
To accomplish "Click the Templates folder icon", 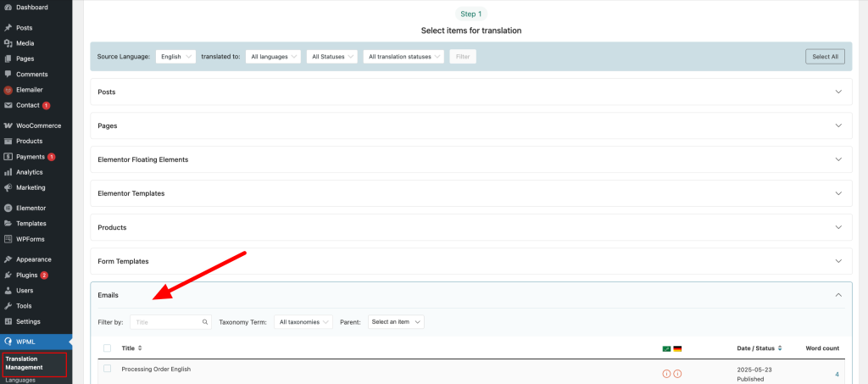I will tap(8, 224).
